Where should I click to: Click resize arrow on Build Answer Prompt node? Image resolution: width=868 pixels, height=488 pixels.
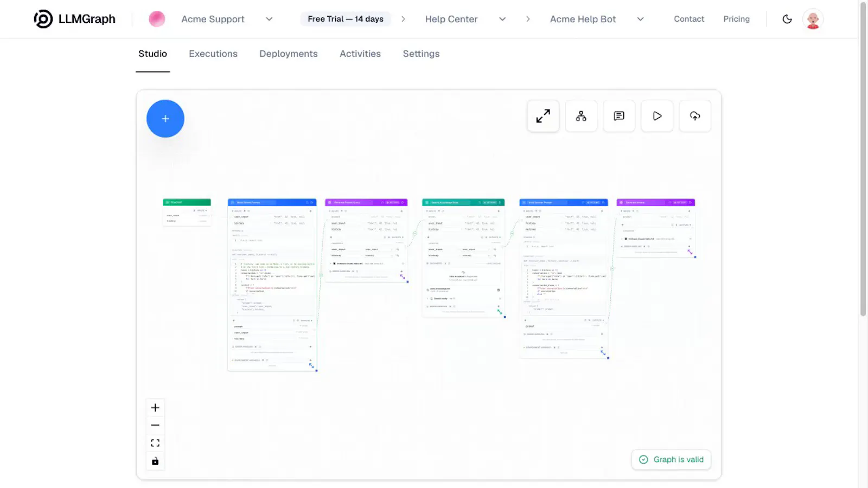(603, 353)
